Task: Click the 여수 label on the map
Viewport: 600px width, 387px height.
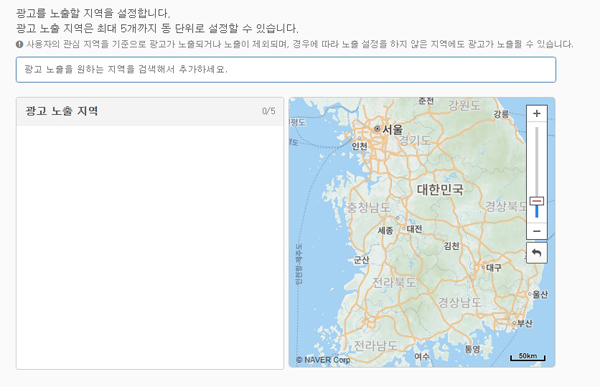Action: pos(422,356)
